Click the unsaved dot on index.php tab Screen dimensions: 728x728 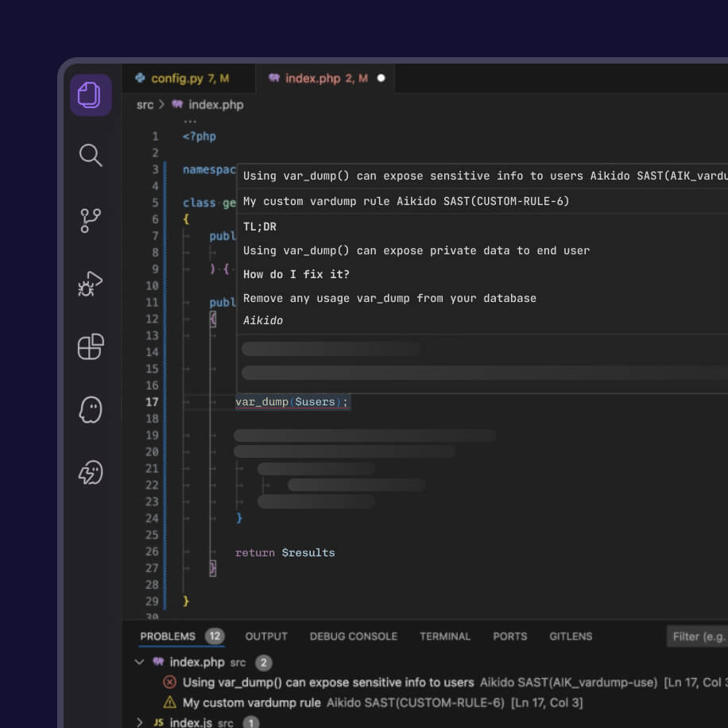click(x=381, y=78)
